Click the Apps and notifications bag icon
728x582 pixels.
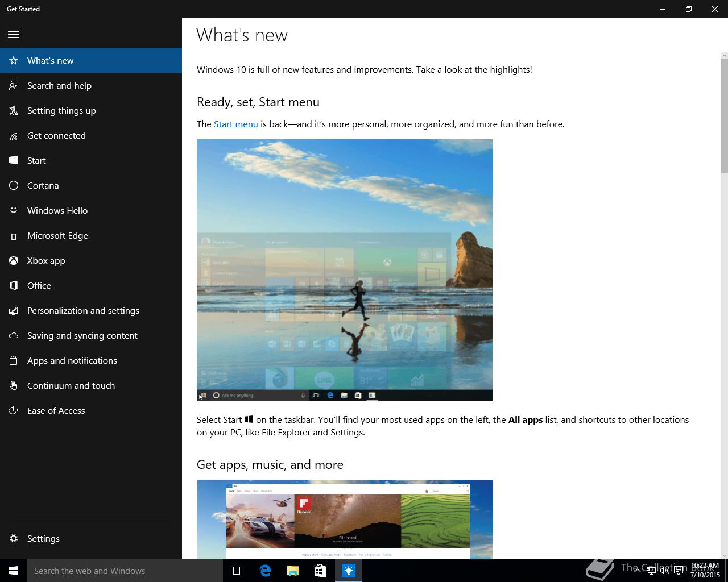pos(14,360)
